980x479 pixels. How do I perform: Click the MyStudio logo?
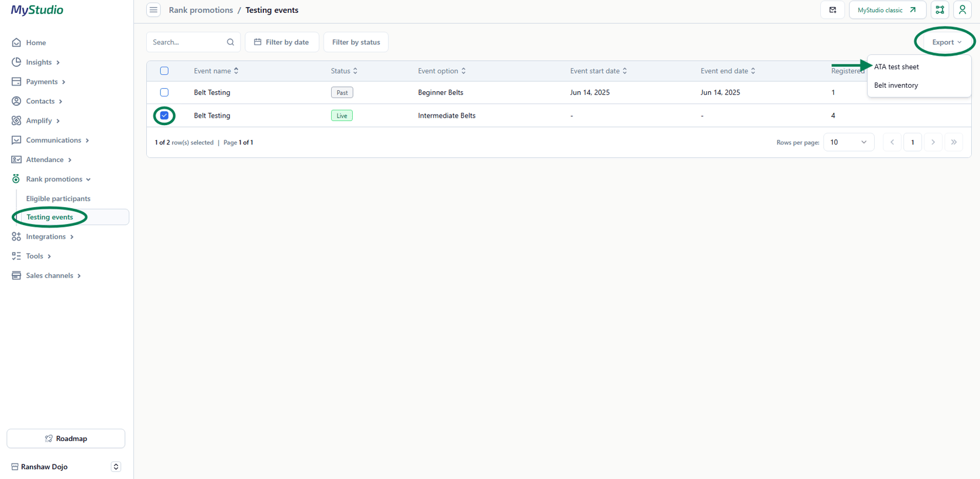coord(37,10)
